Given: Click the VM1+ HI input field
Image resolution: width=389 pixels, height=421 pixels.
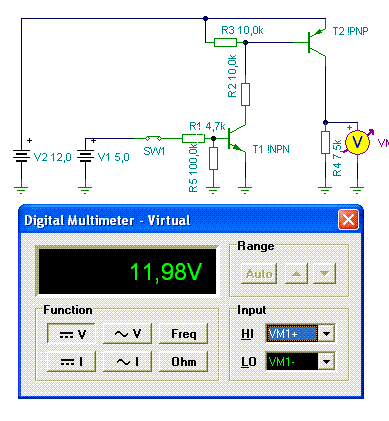Looking at the screenshot, I should tap(292, 333).
